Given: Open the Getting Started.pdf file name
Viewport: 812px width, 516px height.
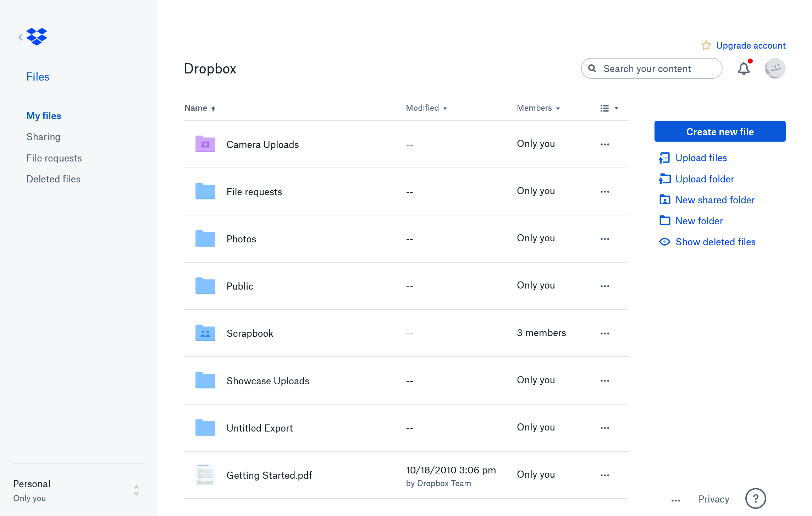Looking at the screenshot, I should (269, 475).
